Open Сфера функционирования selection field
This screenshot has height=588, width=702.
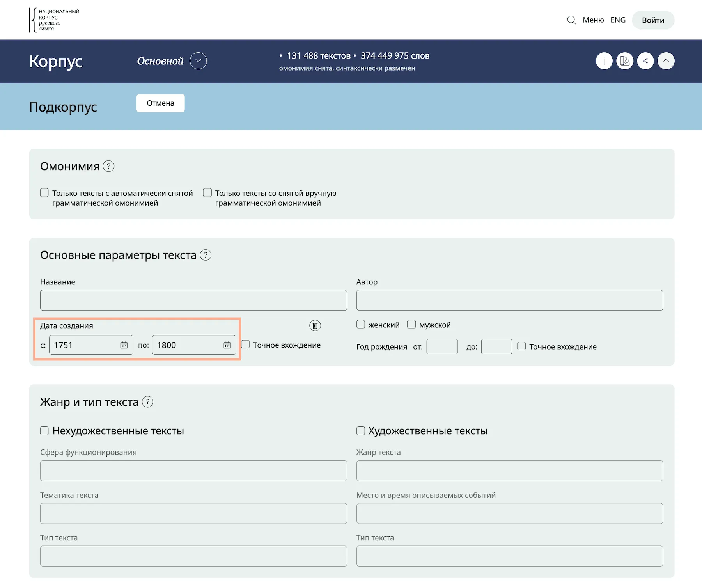[x=193, y=471]
